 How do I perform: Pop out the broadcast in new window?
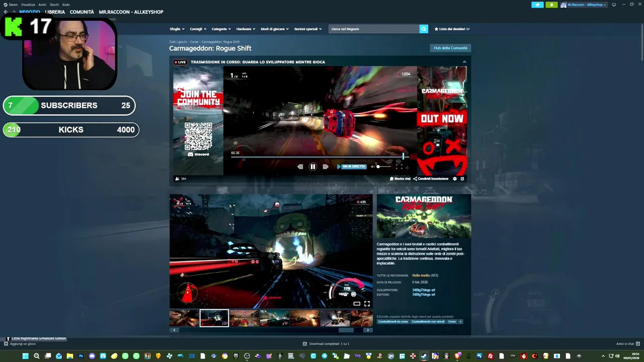click(x=462, y=178)
